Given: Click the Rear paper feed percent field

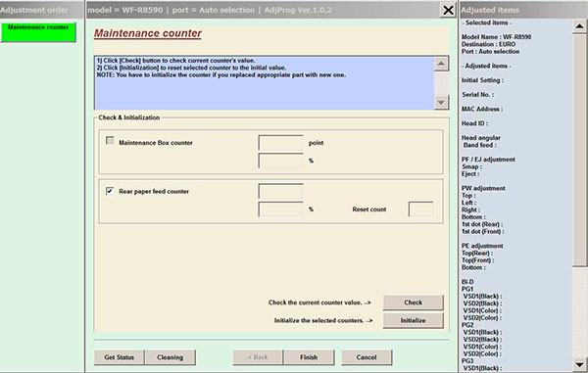Looking at the screenshot, I should (x=281, y=209).
